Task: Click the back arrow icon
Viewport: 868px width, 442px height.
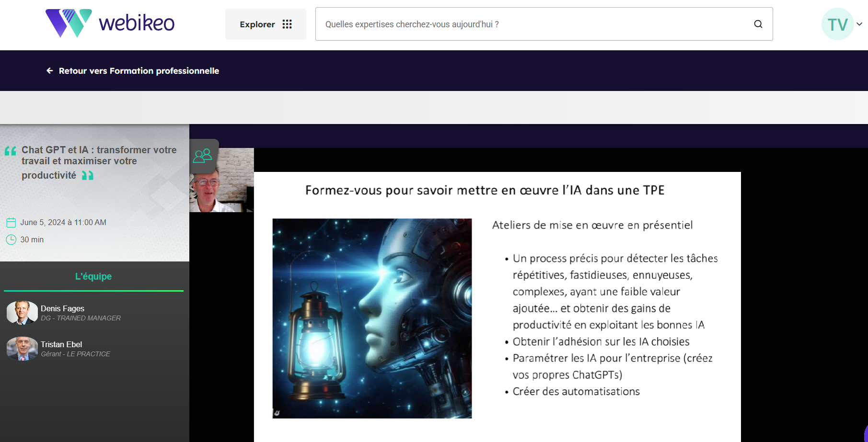Action: (49, 71)
